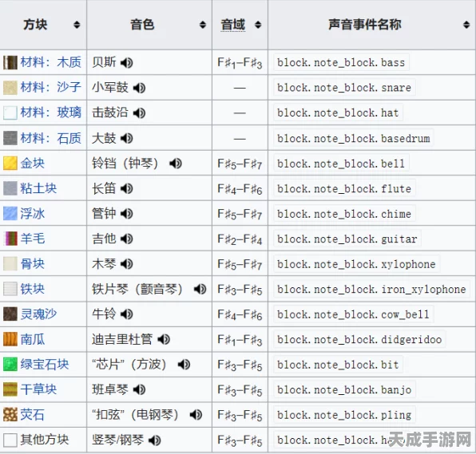
Task: Click the glass block icon
Action: pos(10,113)
